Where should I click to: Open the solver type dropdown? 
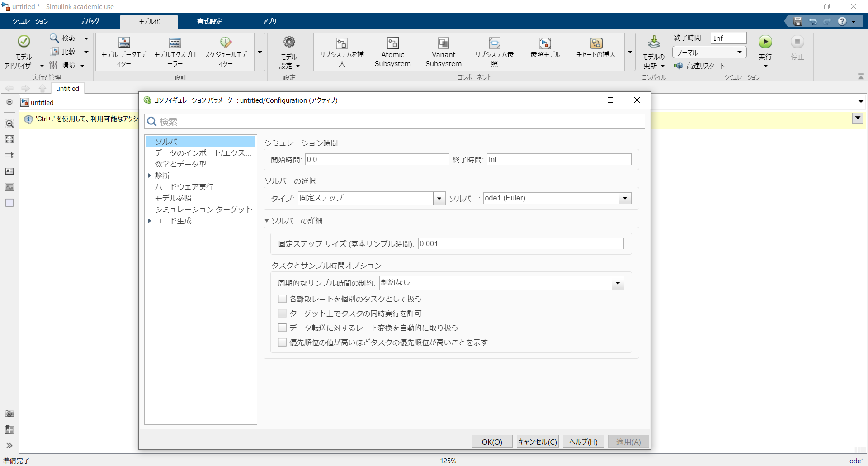click(438, 198)
